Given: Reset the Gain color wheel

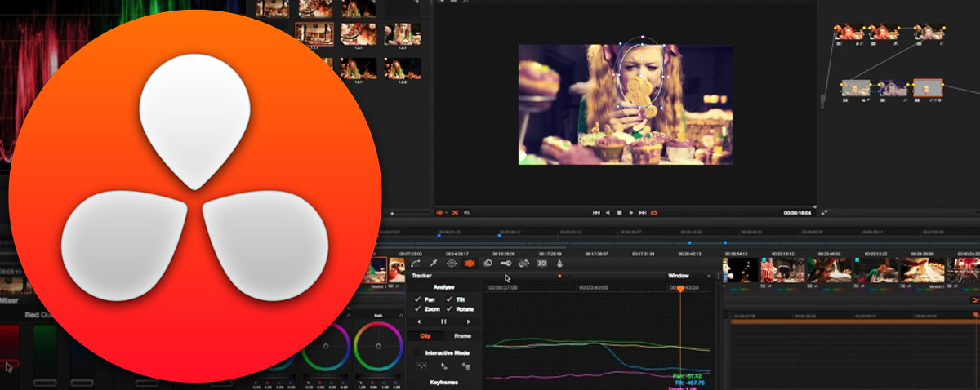Looking at the screenshot, I should click(x=401, y=316).
